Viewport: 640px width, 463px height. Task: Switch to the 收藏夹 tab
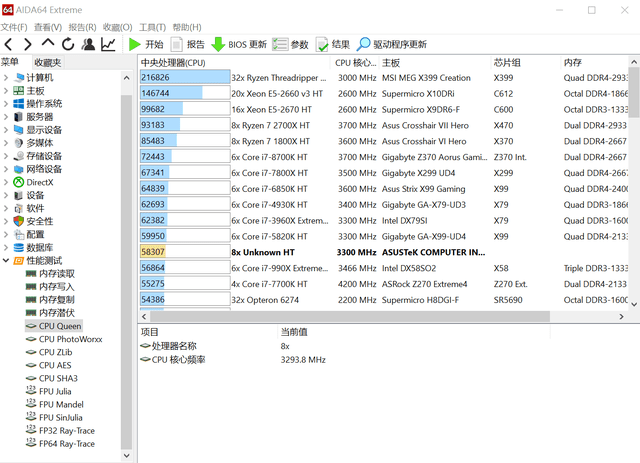(47, 62)
